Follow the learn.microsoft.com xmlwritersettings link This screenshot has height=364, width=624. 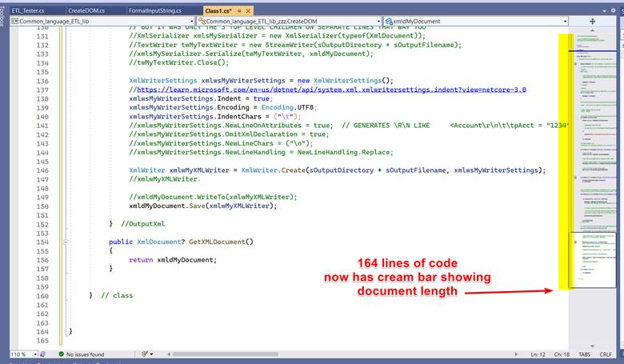[x=331, y=90]
